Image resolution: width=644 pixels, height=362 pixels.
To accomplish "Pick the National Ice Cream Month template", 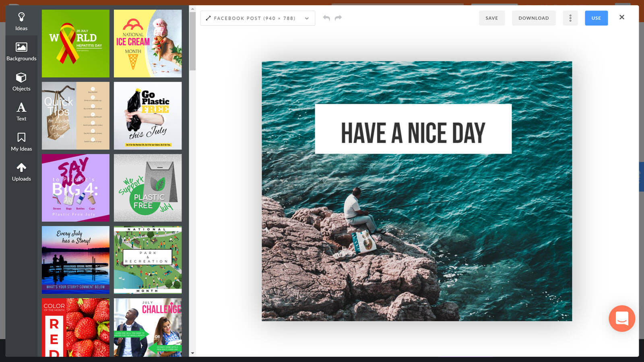I will coord(148,43).
